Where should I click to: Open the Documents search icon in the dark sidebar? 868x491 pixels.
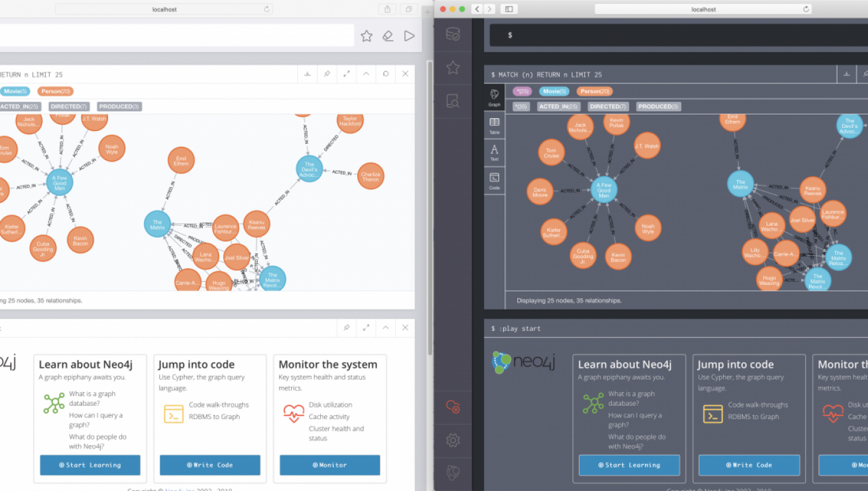[453, 100]
